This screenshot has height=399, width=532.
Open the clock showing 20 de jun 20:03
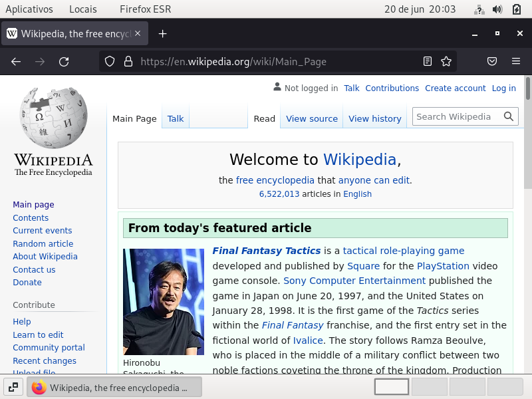coord(420,9)
